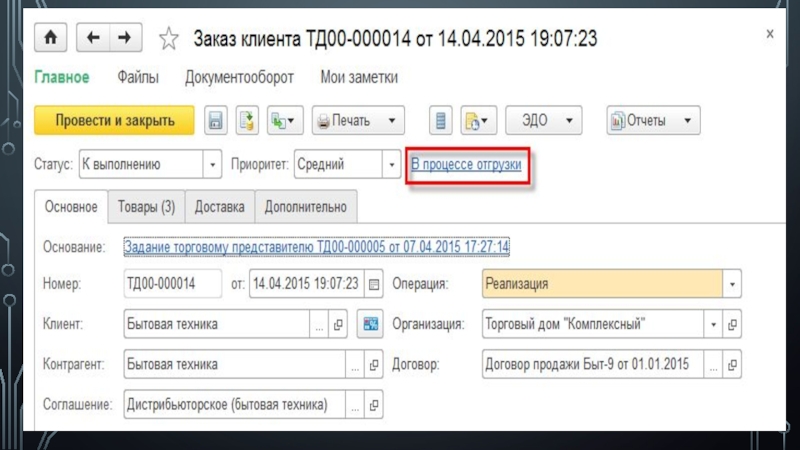
Task: Select the Дополнительно tab
Action: click(x=306, y=207)
